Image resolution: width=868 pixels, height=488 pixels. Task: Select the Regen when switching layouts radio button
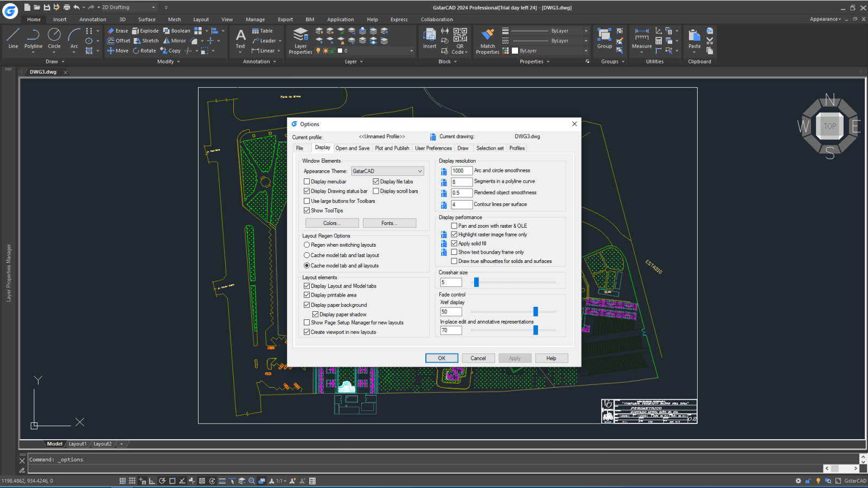307,245
